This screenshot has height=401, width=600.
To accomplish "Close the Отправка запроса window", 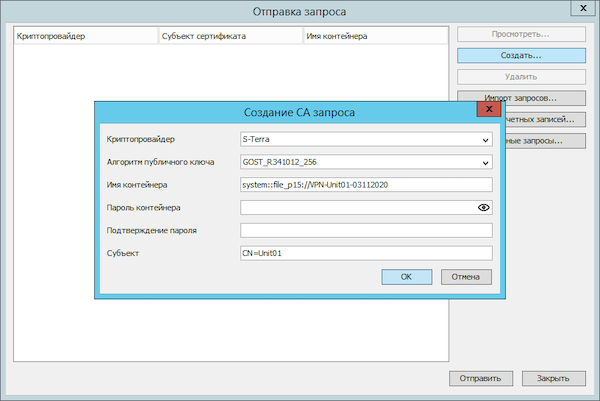I will 583,8.
